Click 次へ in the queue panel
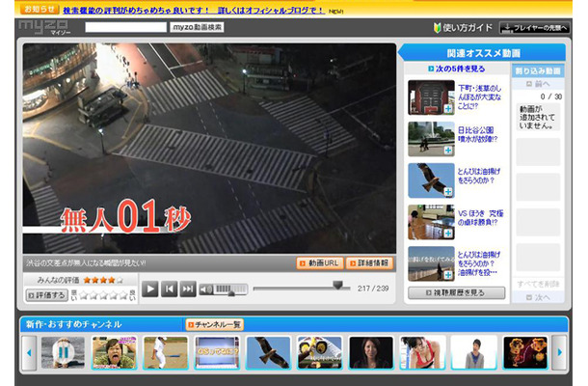This screenshot has width=588, height=386. coord(538,297)
